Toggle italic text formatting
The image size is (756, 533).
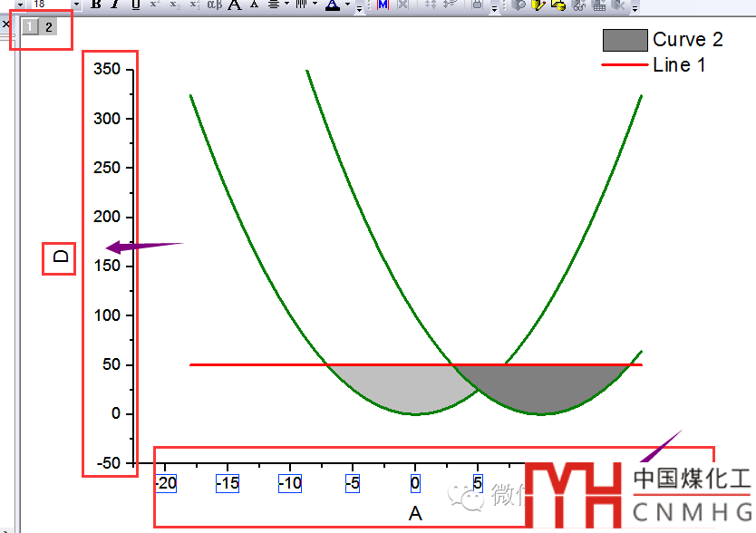(x=115, y=5)
